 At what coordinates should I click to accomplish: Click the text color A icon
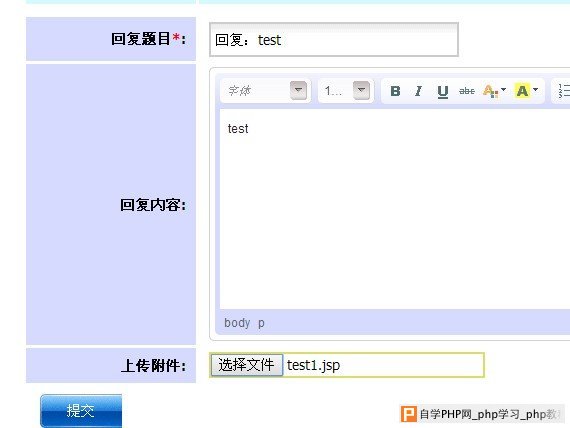[x=490, y=91]
